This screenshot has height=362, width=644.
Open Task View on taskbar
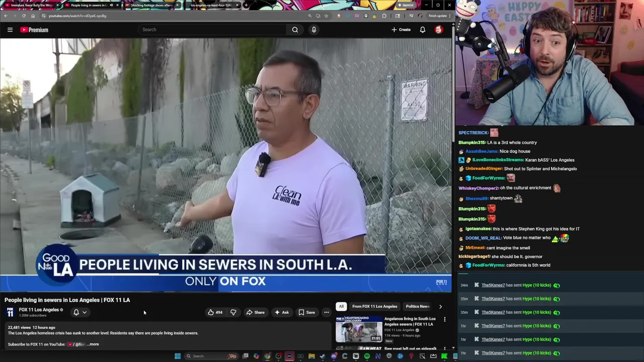pyautogui.click(x=245, y=356)
